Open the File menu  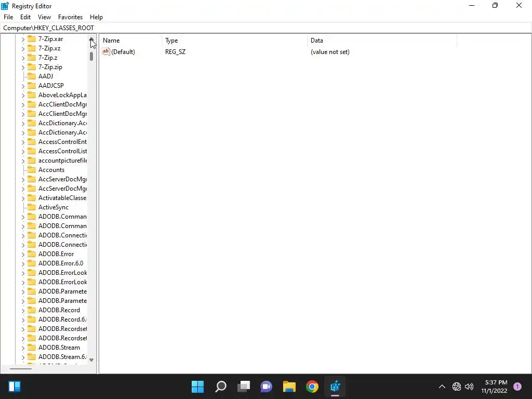[8, 17]
